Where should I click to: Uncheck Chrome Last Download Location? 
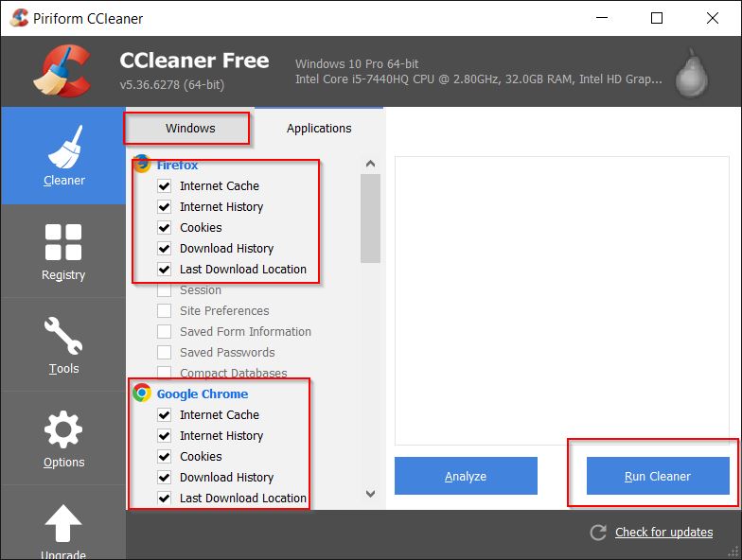[x=165, y=498]
